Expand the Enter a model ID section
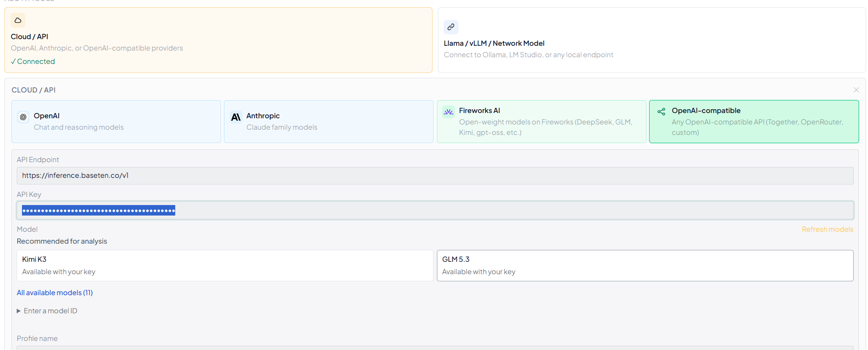Viewport: 868px width, 350px height. coord(47,311)
